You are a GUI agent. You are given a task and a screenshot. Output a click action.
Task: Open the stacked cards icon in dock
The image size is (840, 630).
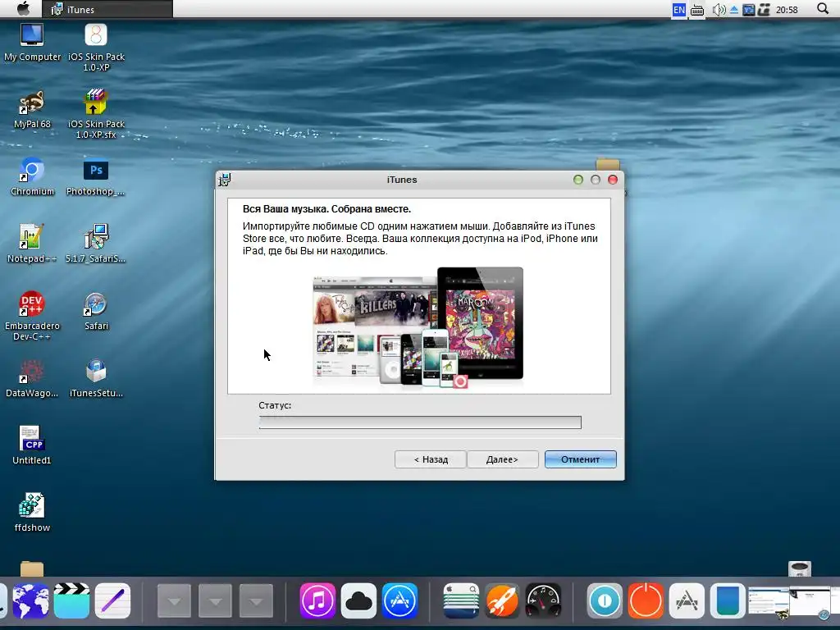pyautogui.click(x=461, y=601)
